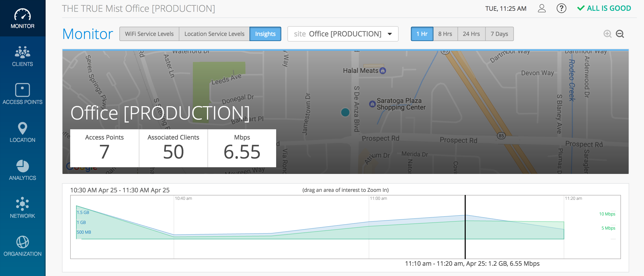Click the ALL IS GOOD status link
The image size is (644, 276).
604,8
